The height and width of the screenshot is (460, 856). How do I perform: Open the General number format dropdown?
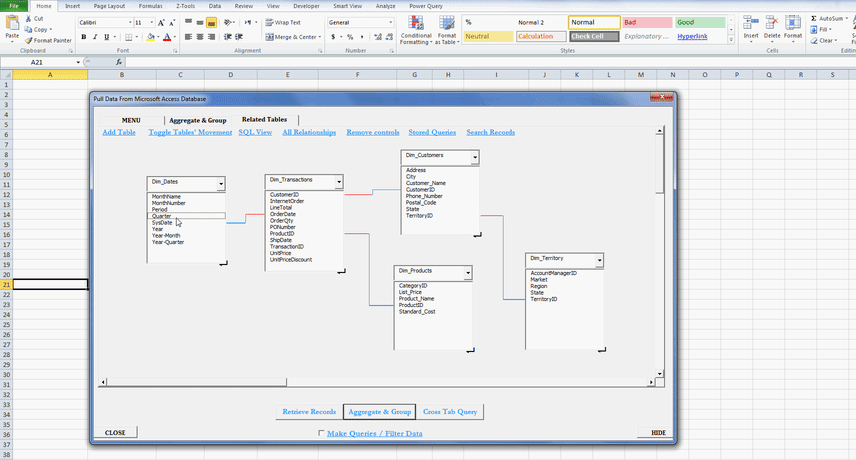pyautogui.click(x=390, y=22)
